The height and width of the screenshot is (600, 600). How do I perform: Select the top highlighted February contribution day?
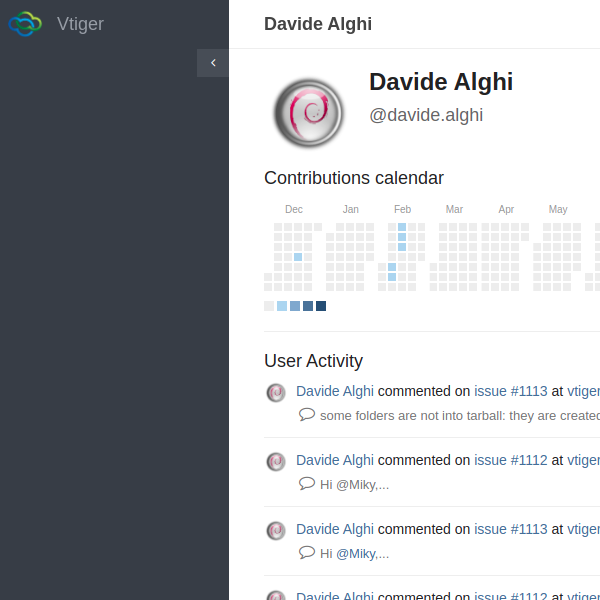(402, 227)
